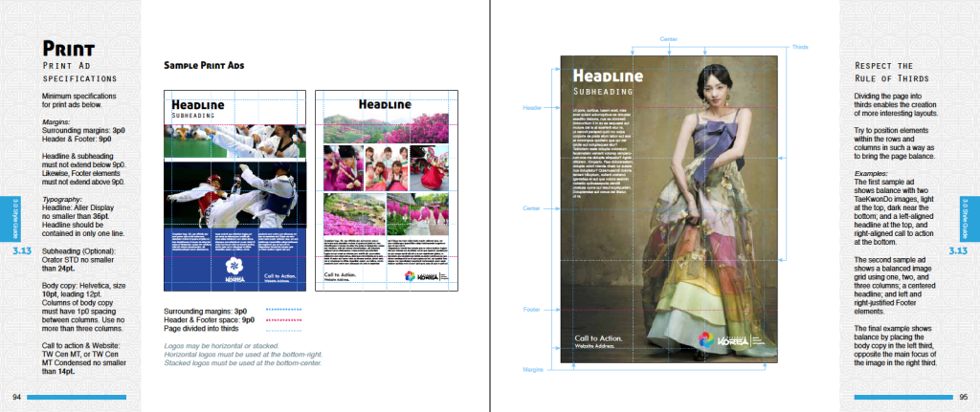Screen dimensions: 980x412
Task: Click "Headline" in the first sample ad
Action: [x=197, y=105]
